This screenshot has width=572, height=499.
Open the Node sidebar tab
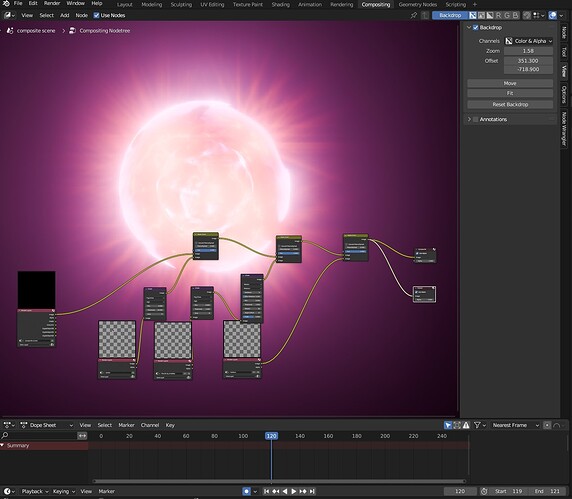coord(564,33)
